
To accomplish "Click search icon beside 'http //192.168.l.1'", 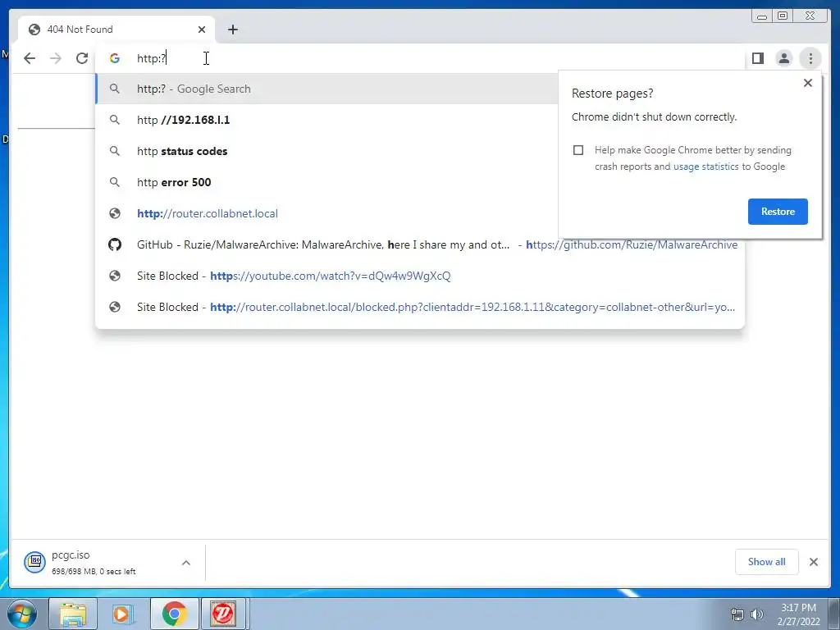I will (x=115, y=120).
